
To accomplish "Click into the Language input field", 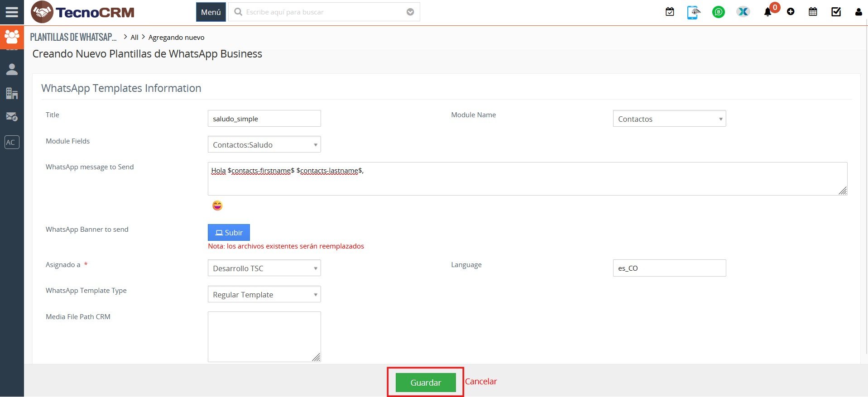I will (669, 268).
